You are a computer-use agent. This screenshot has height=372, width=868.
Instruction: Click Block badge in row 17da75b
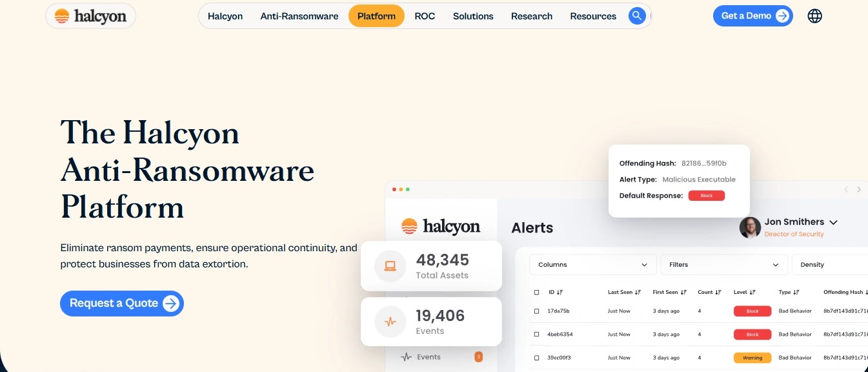click(x=752, y=311)
